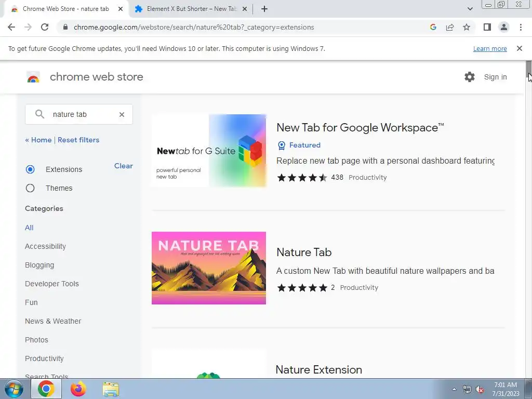Open the Nature Extension result title
This screenshot has height=399, width=532.
(x=319, y=369)
